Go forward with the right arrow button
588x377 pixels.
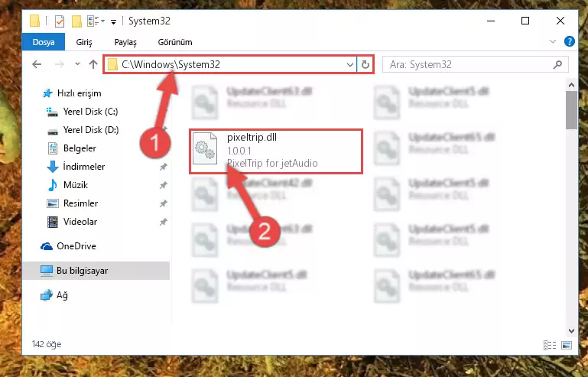pos(59,64)
